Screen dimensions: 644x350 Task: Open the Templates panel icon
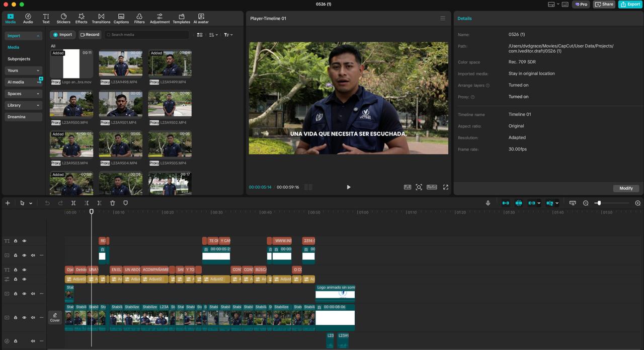click(x=181, y=19)
